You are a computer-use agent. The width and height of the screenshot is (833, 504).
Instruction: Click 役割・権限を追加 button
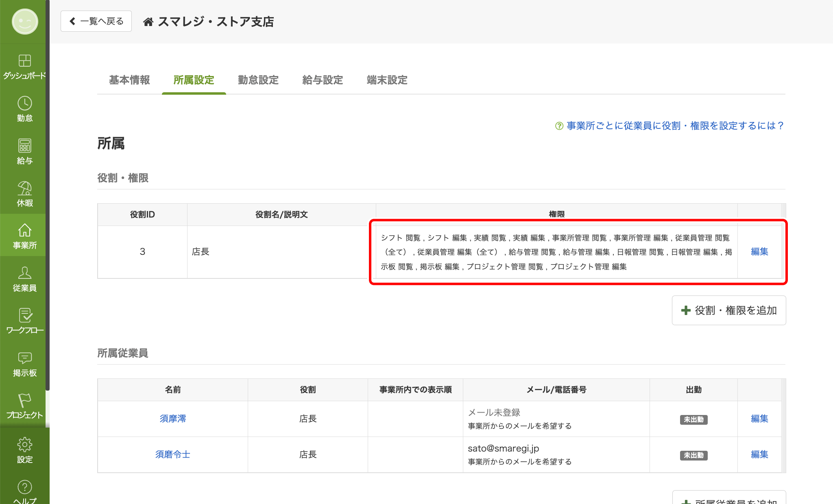pyautogui.click(x=729, y=311)
